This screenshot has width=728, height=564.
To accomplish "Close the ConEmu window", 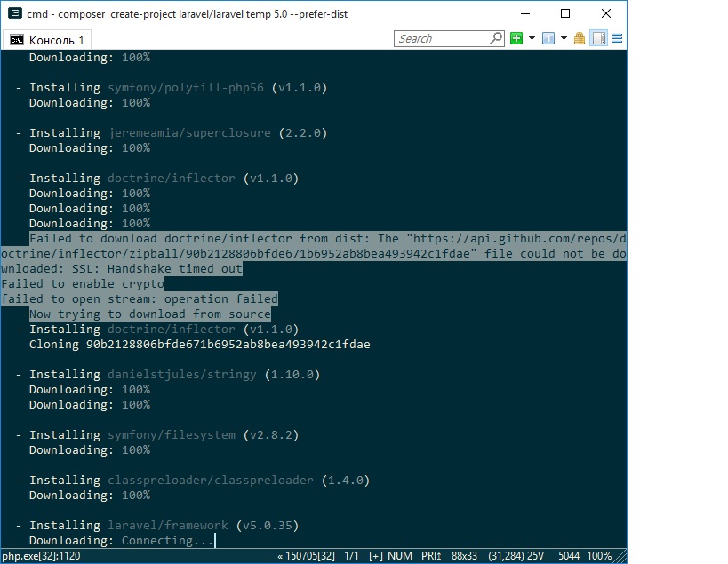I will (606, 14).
